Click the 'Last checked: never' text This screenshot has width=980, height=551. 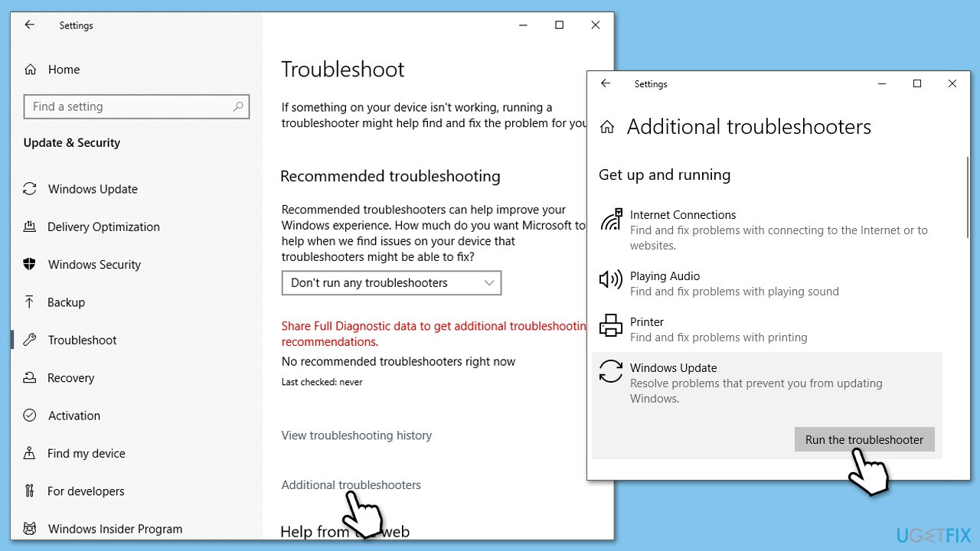[x=322, y=382]
